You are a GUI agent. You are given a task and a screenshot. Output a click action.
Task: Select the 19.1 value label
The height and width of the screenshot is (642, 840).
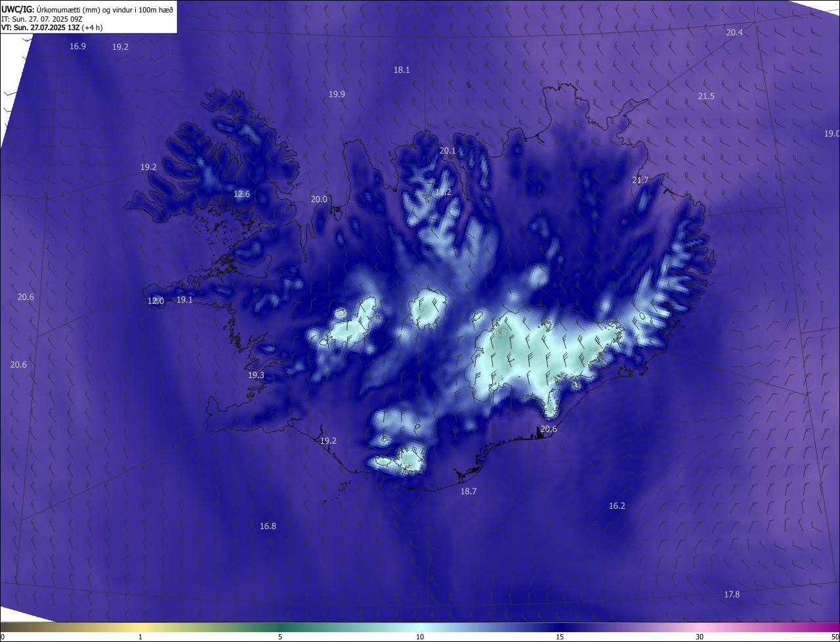point(184,299)
